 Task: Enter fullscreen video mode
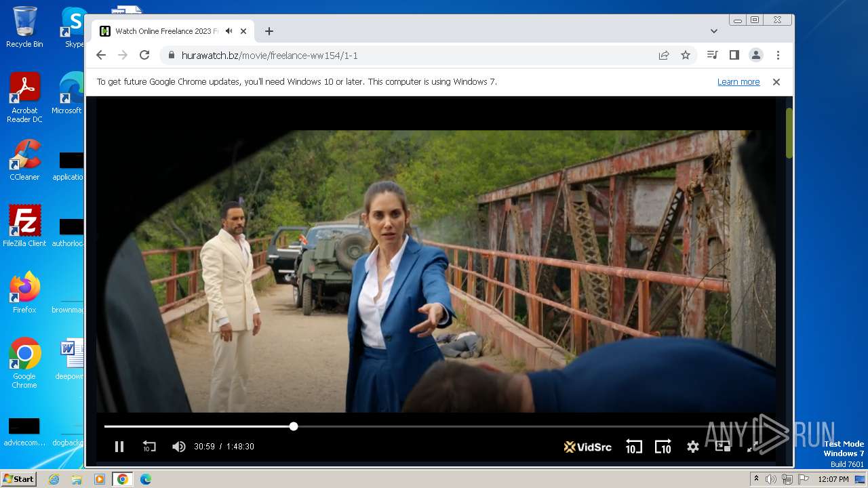(x=753, y=447)
